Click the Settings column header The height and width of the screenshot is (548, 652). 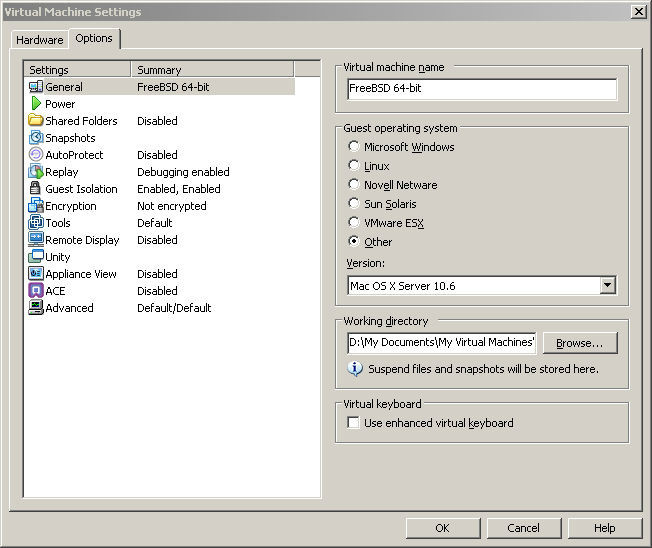click(x=77, y=69)
